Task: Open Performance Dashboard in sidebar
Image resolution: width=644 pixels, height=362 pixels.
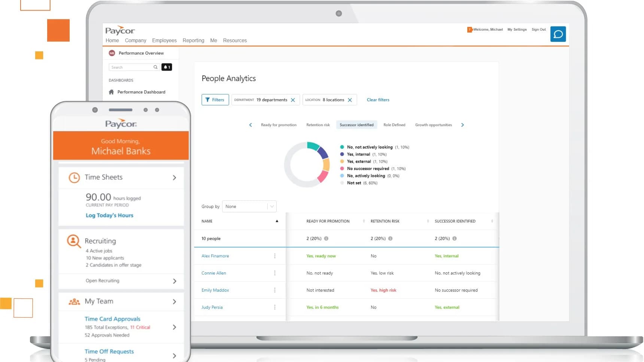Action: (x=141, y=92)
